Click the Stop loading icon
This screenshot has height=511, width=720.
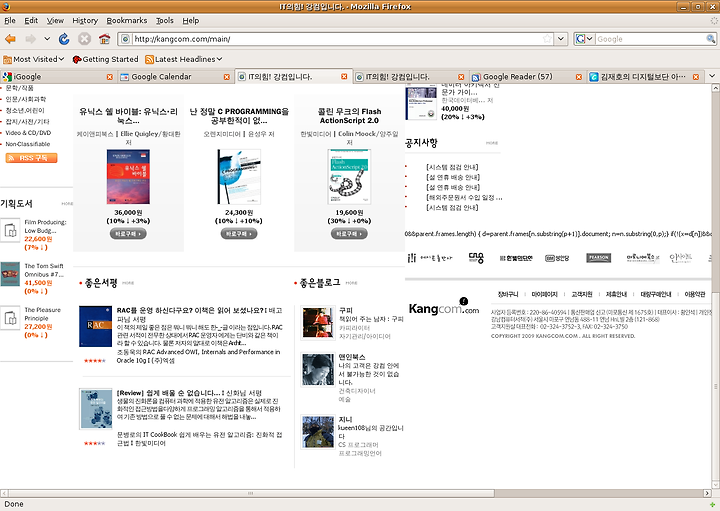[x=84, y=39]
